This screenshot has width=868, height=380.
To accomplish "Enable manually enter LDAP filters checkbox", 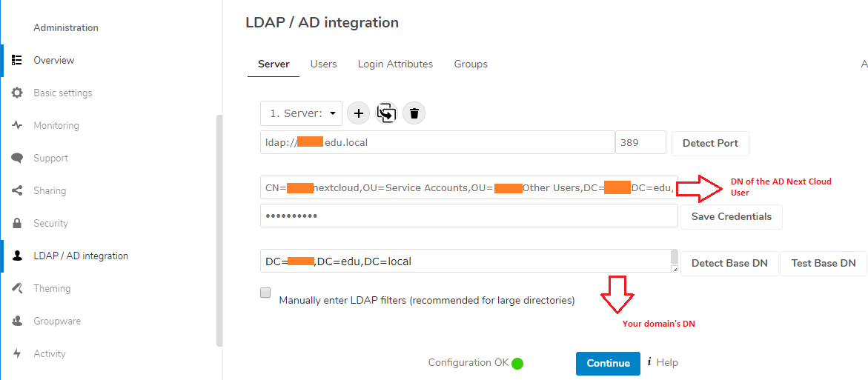I will click(x=265, y=293).
